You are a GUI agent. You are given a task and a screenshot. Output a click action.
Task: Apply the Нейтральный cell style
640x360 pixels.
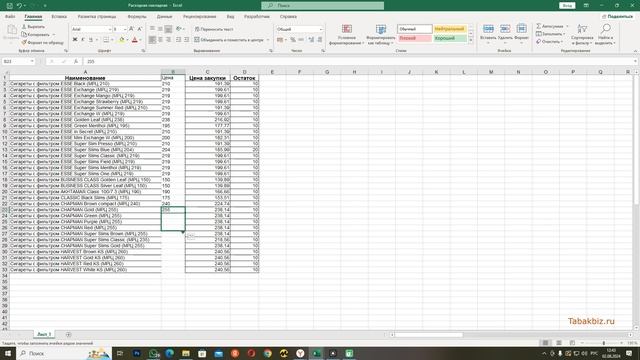pyautogui.click(x=449, y=29)
